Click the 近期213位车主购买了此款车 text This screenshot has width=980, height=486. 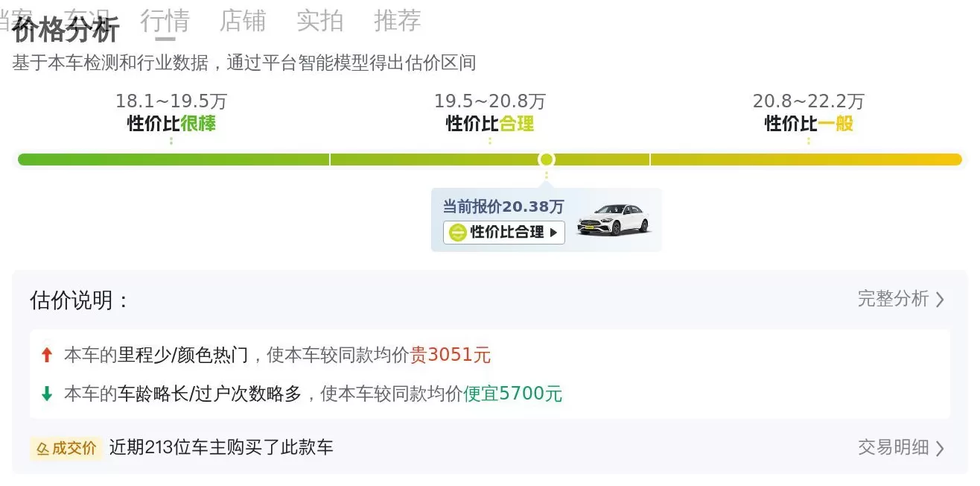(x=221, y=447)
